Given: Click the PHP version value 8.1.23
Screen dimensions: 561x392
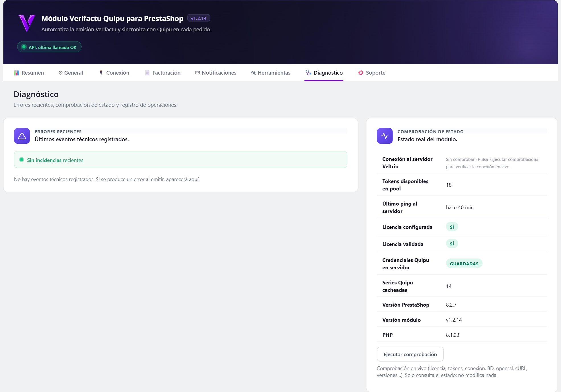Looking at the screenshot, I should click(453, 335).
